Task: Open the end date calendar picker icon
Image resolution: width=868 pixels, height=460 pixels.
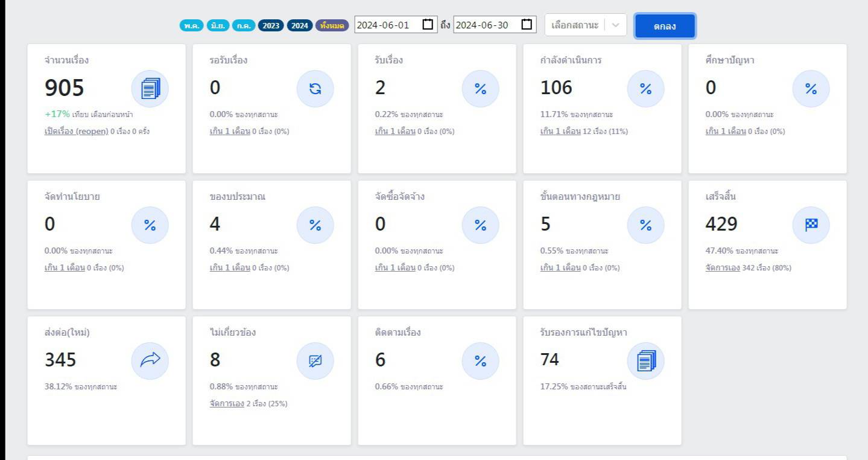Action: pos(527,25)
